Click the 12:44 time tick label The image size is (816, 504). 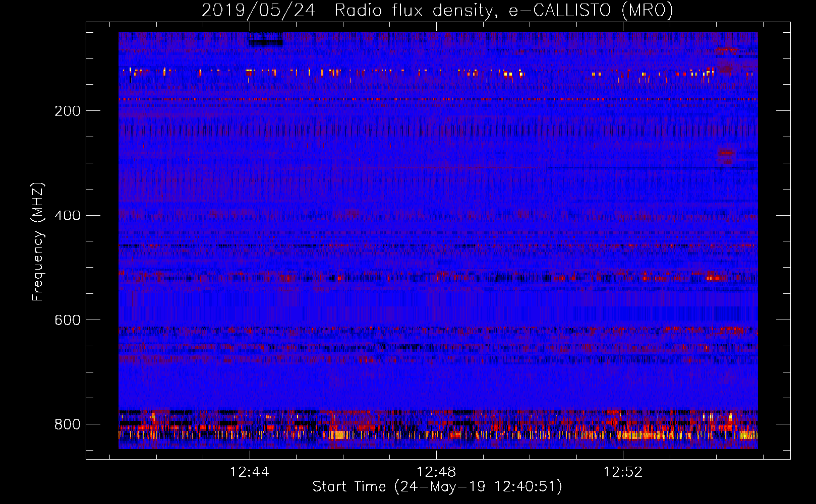click(250, 472)
